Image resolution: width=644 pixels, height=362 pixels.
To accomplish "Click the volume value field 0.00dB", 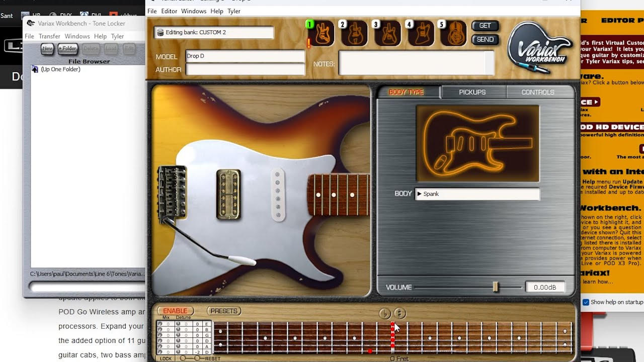I will (545, 287).
